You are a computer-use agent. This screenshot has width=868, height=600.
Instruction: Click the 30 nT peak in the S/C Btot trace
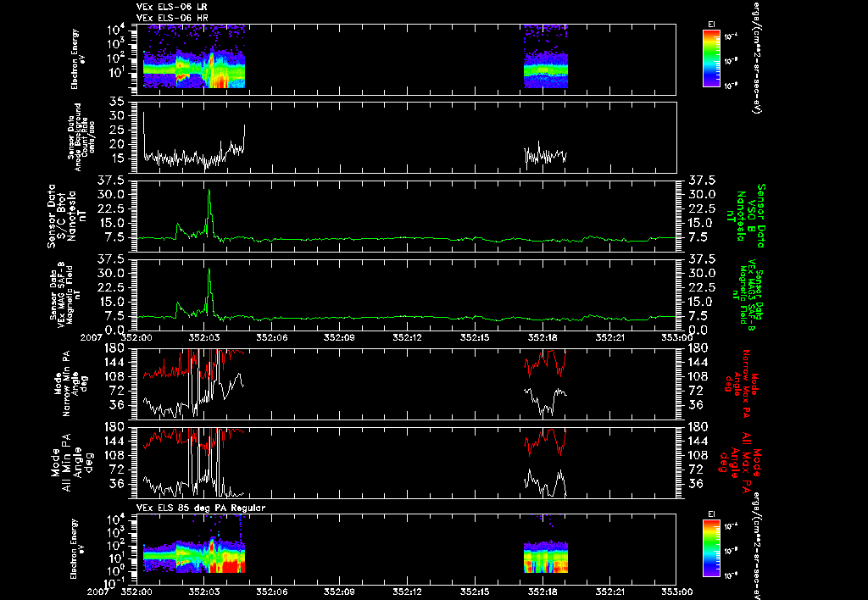click(209, 191)
